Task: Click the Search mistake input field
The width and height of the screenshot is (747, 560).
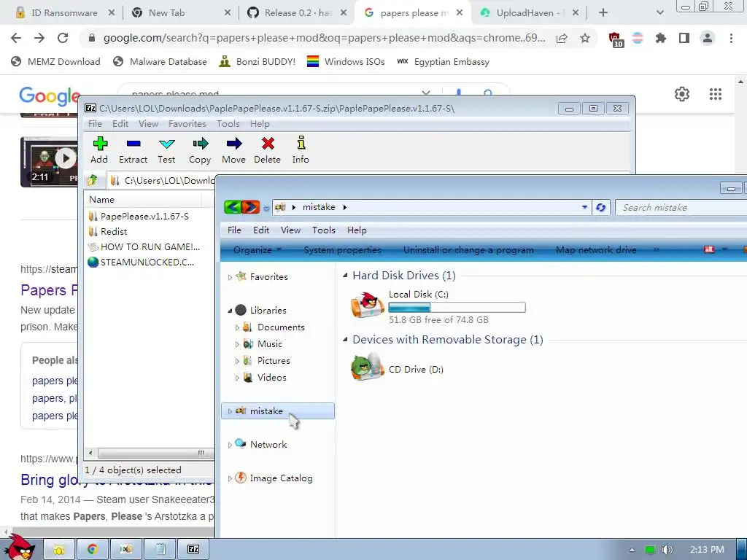Action: [681, 208]
